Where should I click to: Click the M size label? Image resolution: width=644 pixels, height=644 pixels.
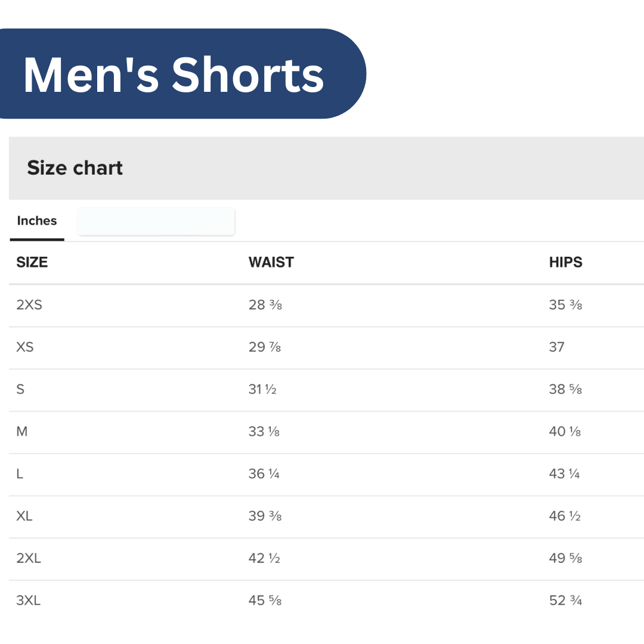click(22, 432)
